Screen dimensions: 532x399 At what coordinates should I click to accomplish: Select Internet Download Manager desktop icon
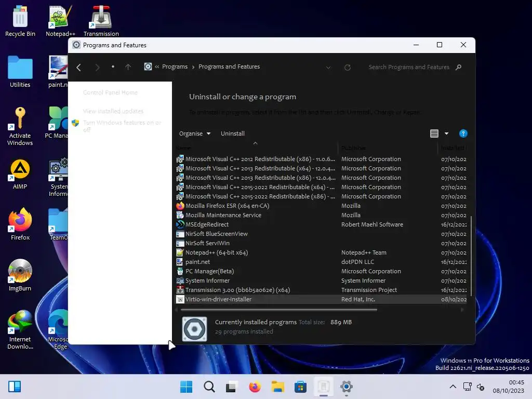click(20, 329)
